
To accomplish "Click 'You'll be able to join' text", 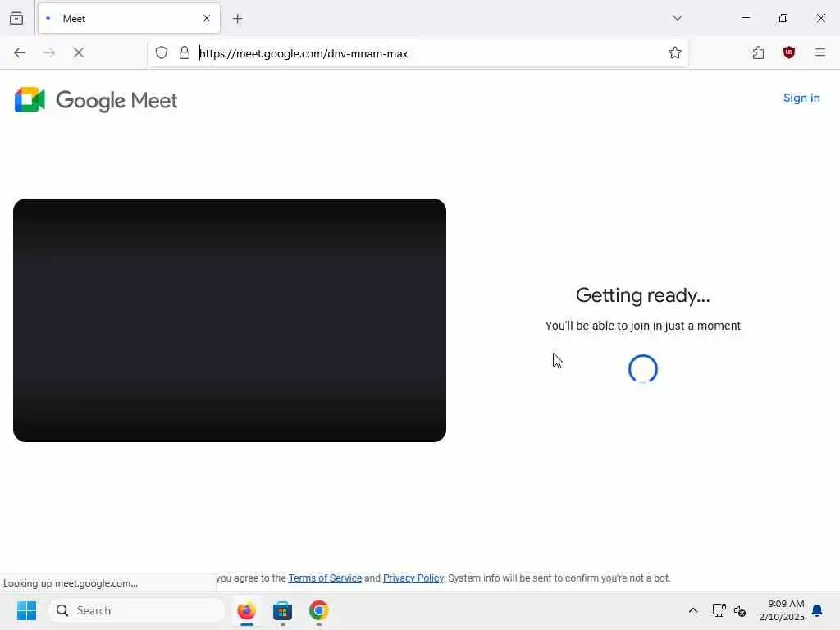I will (643, 326).
